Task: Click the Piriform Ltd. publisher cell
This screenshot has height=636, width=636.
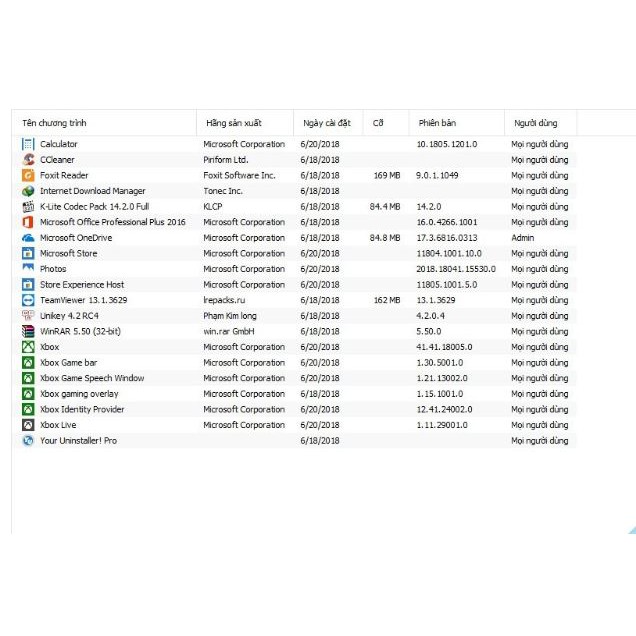Action: point(226,160)
